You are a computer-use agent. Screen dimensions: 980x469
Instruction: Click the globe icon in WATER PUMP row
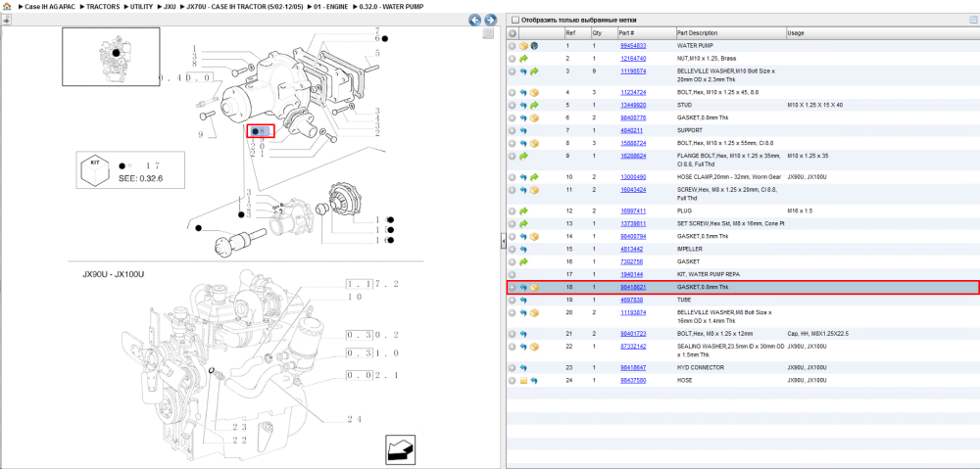(x=534, y=46)
